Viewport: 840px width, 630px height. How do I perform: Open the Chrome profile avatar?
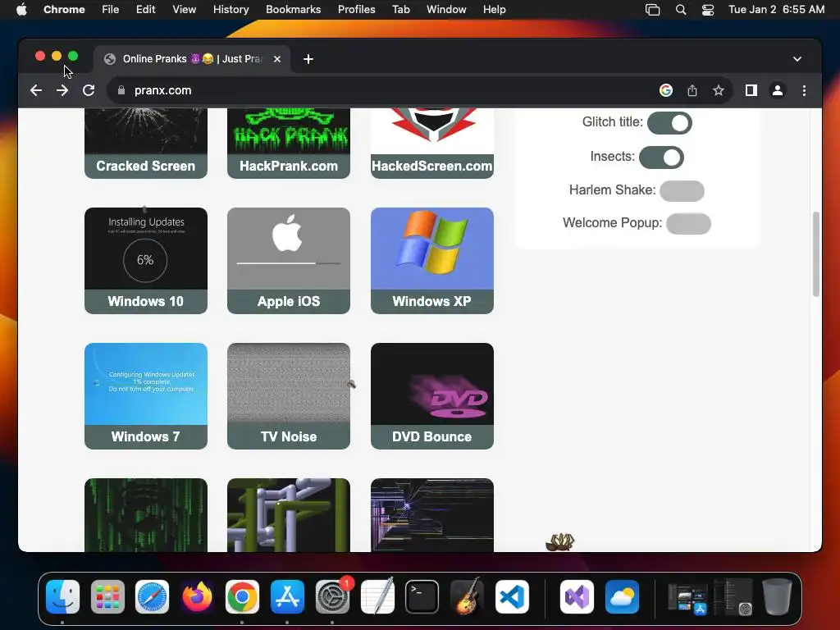pyautogui.click(x=778, y=90)
